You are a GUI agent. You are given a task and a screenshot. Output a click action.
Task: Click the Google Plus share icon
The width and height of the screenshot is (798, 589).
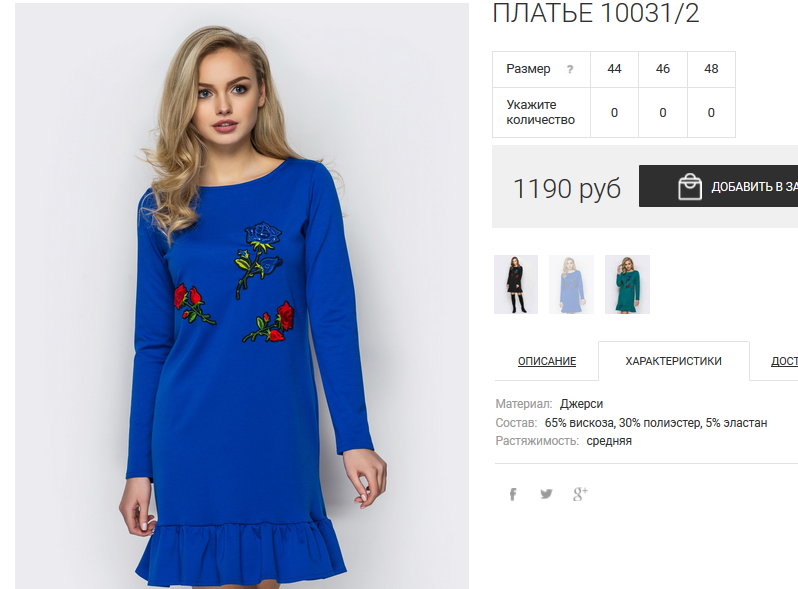click(x=580, y=494)
